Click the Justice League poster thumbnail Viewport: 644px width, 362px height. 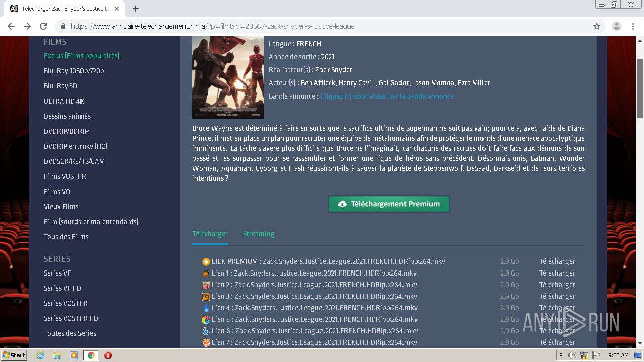click(x=228, y=77)
